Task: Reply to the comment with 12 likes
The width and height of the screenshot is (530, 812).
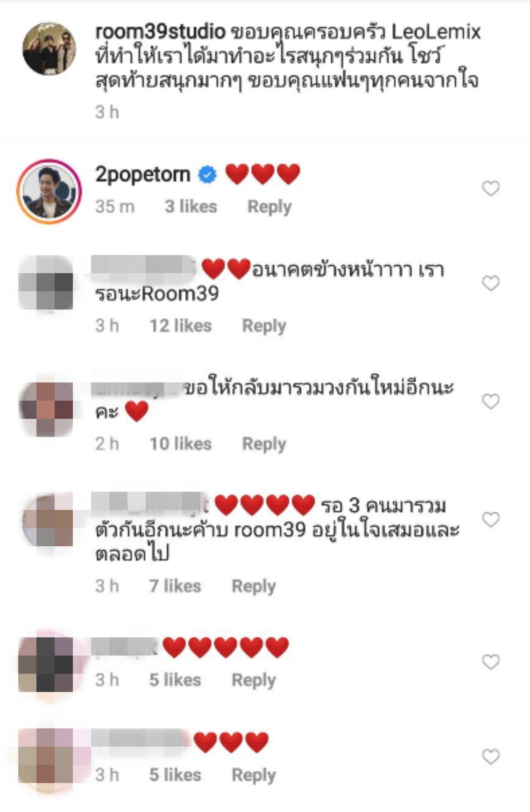Action: click(x=264, y=326)
